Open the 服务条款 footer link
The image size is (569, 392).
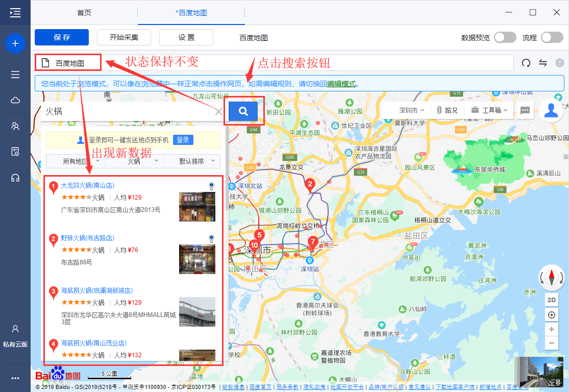(x=287, y=387)
